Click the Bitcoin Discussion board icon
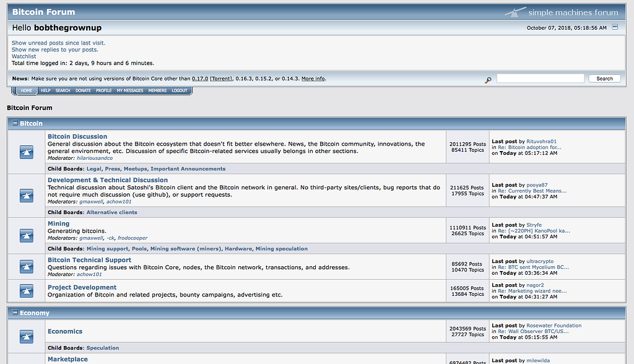Image resolution: width=634 pixels, height=364 pixels. (27, 152)
